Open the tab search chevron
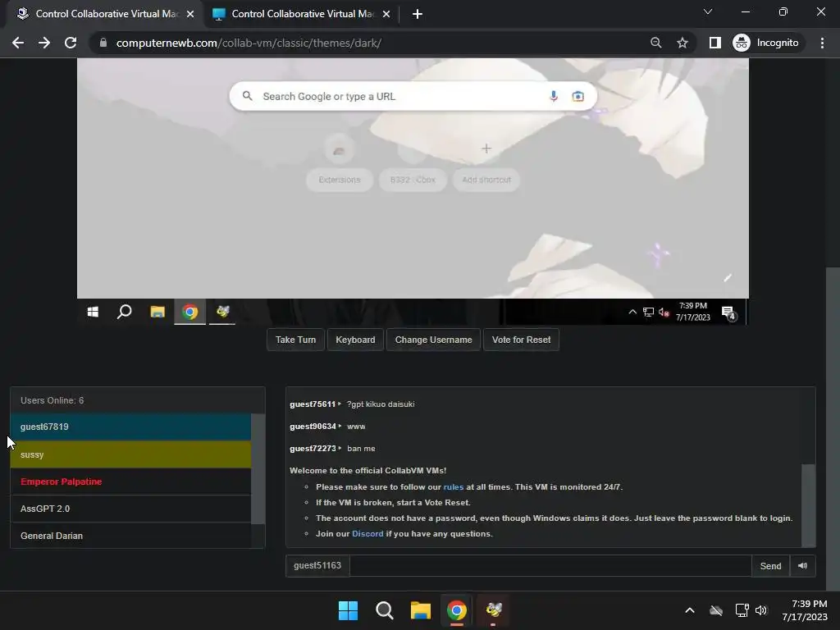Screen dimensions: 840x630 [708, 11]
